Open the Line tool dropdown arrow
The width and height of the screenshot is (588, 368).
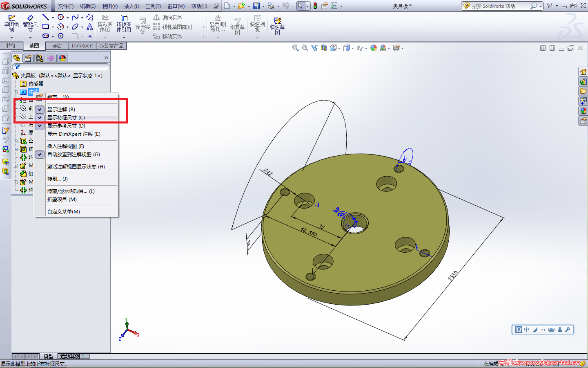click(x=53, y=18)
